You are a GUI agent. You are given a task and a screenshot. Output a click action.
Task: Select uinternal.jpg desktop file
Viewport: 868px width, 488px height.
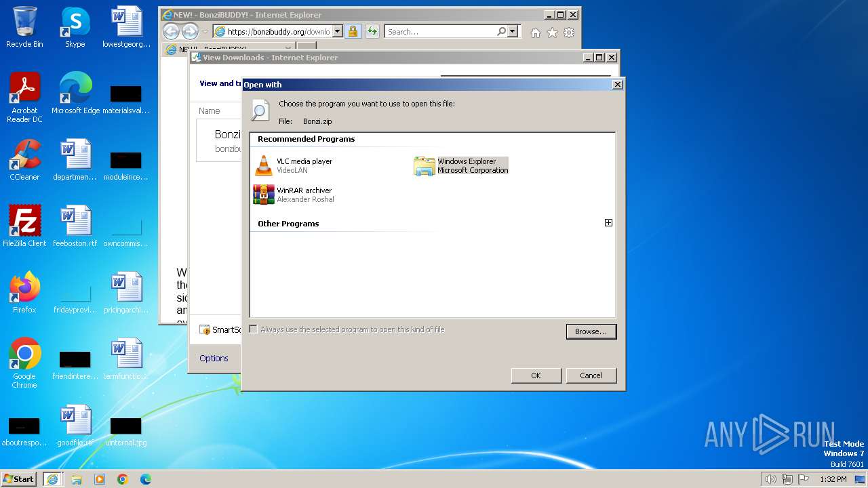(x=126, y=430)
